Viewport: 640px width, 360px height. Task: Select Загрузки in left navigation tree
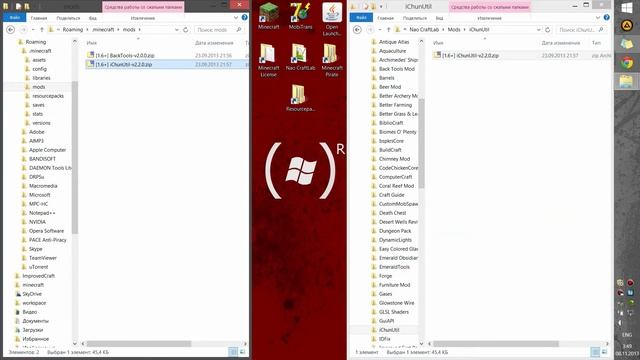(32, 330)
